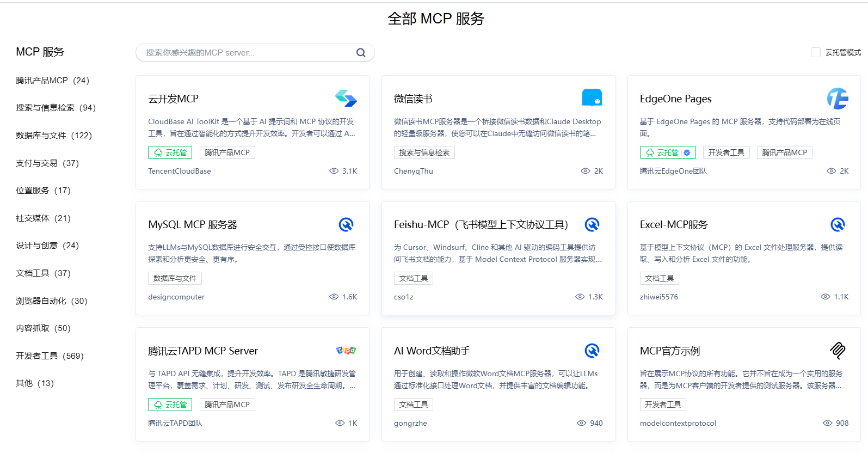Enable the 云托管模式 checkbox
Viewport: 868px width, 453px height.
click(815, 52)
